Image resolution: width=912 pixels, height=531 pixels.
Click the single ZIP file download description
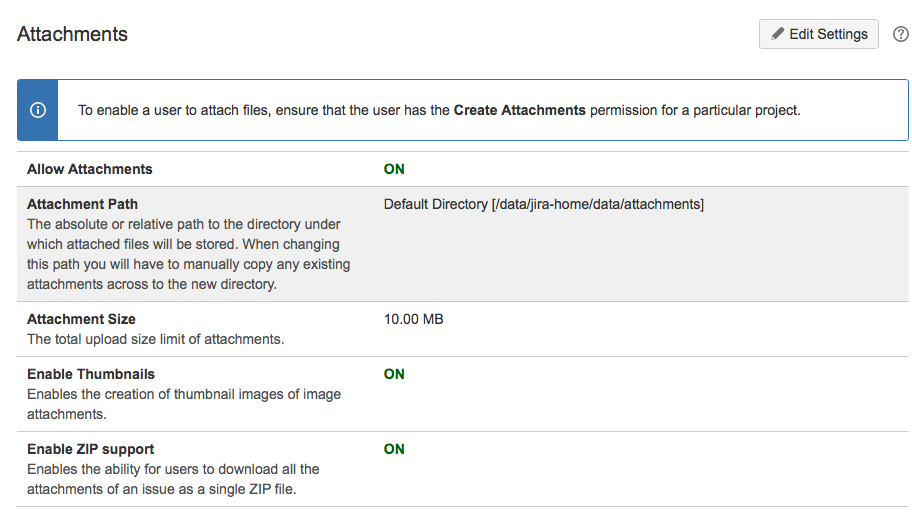tap(173, 479)
